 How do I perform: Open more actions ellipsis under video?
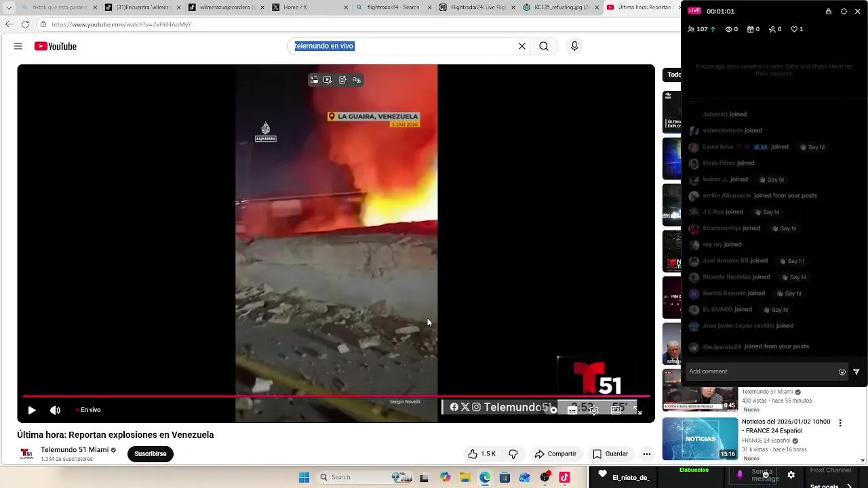click(647, 454)
